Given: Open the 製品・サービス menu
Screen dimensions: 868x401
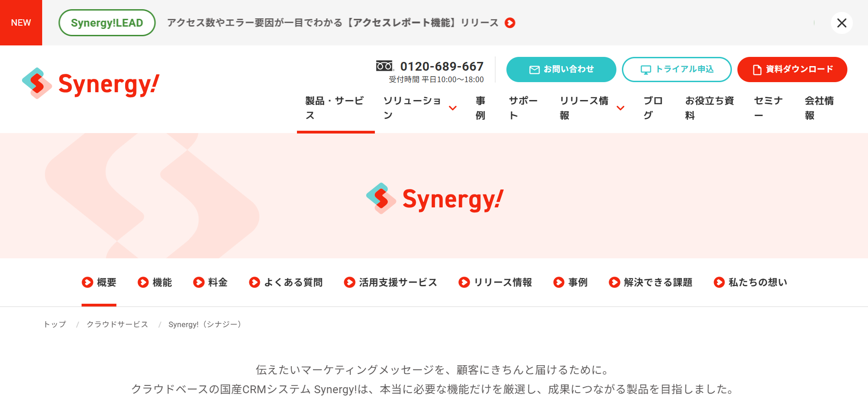Looking at the screenshot, I should [335, 108].
